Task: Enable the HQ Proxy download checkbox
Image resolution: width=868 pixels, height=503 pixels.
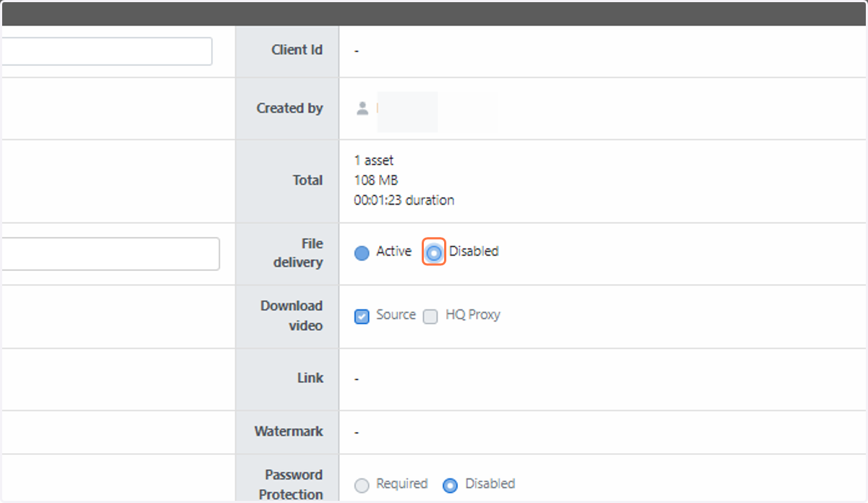Action: tap(430, 317)
